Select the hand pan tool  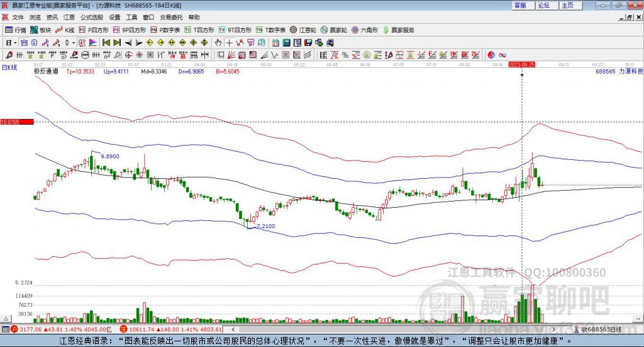tap(218, 43)
